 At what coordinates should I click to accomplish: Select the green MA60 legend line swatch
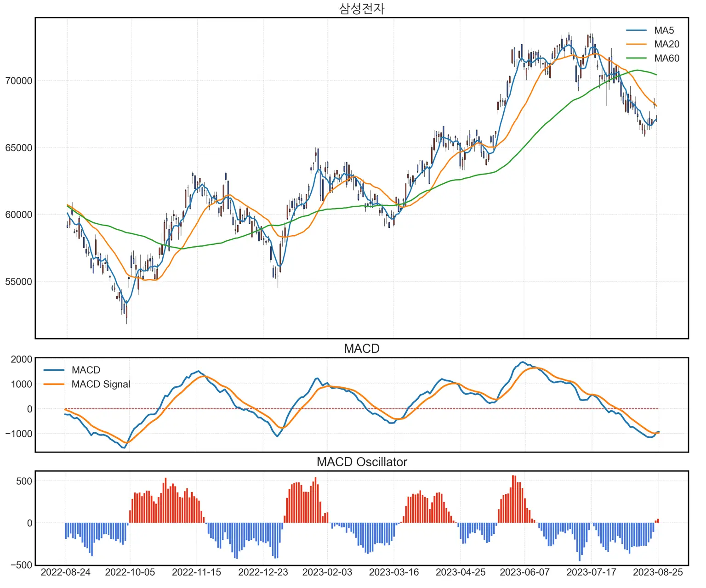point(636,58)
